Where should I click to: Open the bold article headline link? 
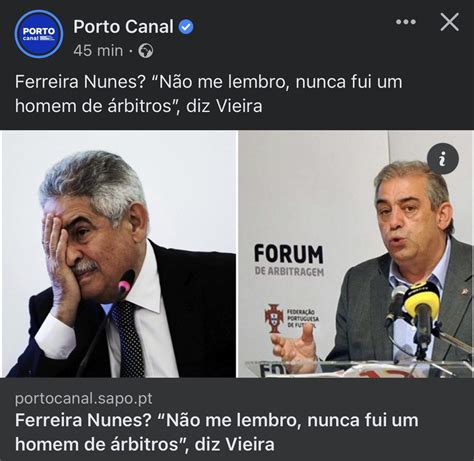217,432
